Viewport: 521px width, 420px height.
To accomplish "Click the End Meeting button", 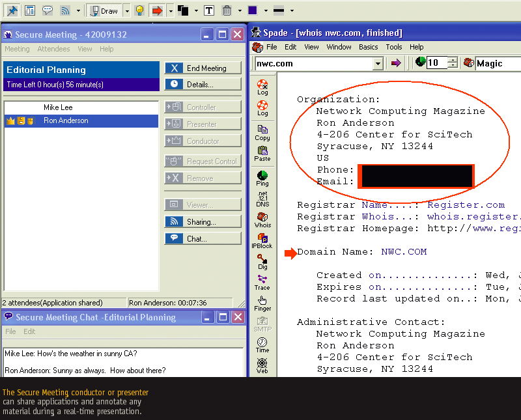I will tap(203, 68).
